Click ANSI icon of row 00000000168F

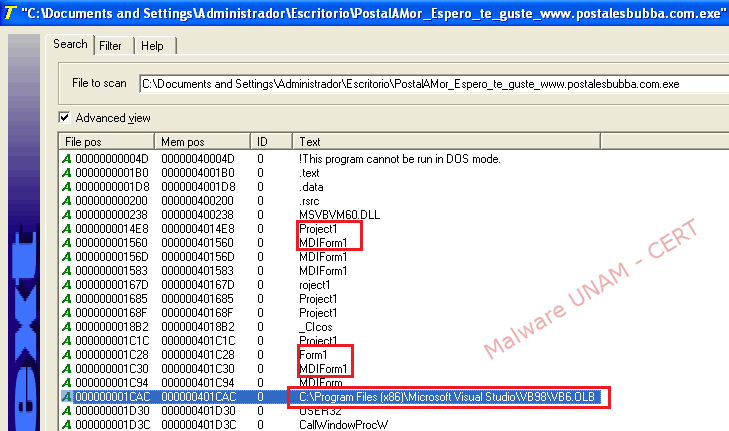click(x=67, y=312)
